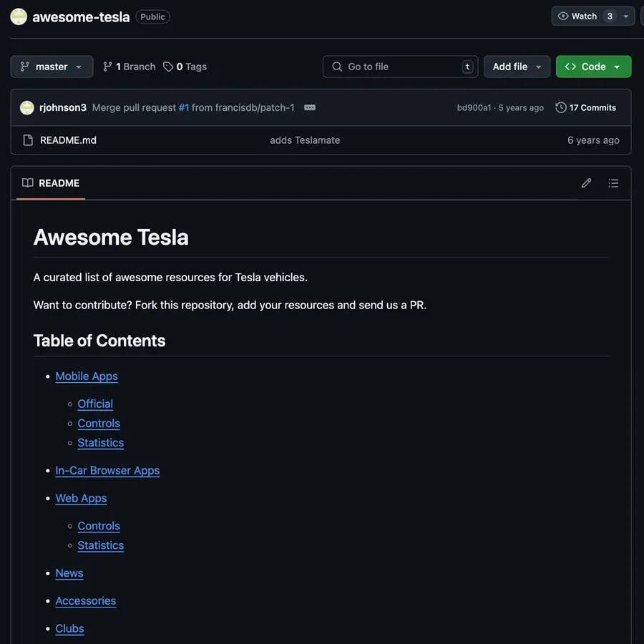Image resolution: width=644 pixels, height=644 pixels.
Task: Click the magnifier icon in Go to file
Action: pyautogui.click(x=337, y=67)
